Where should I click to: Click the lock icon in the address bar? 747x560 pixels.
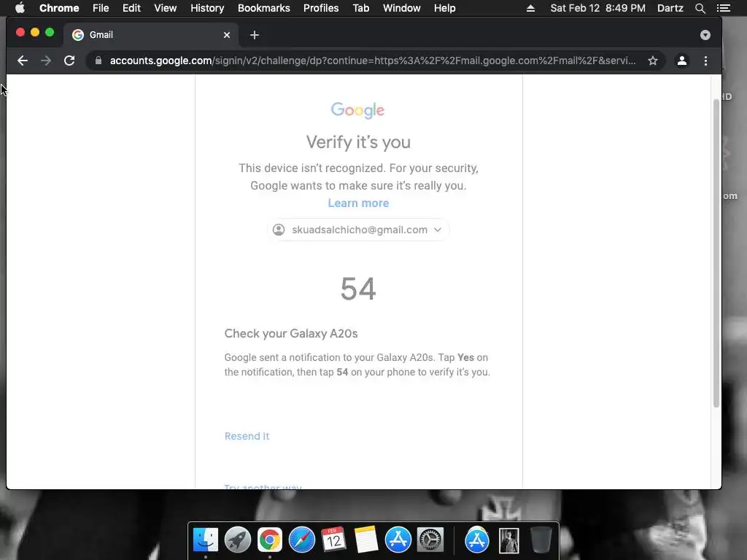[x=98, y=61]
